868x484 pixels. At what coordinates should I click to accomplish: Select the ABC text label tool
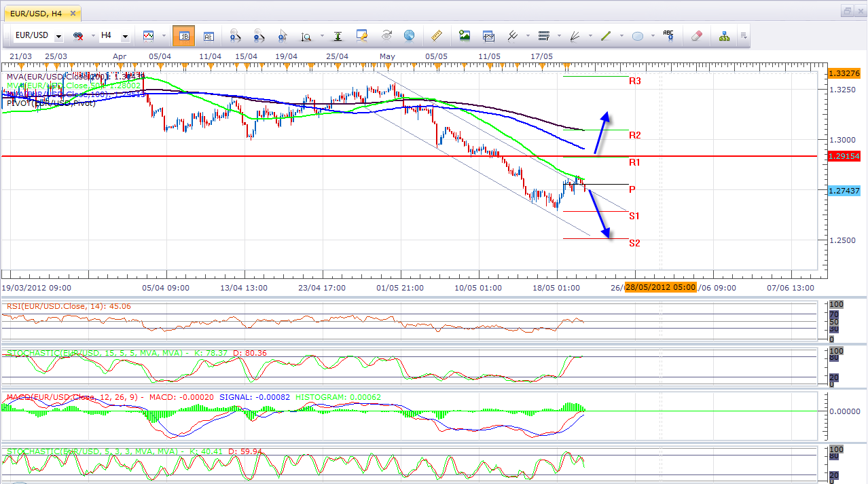669,36
